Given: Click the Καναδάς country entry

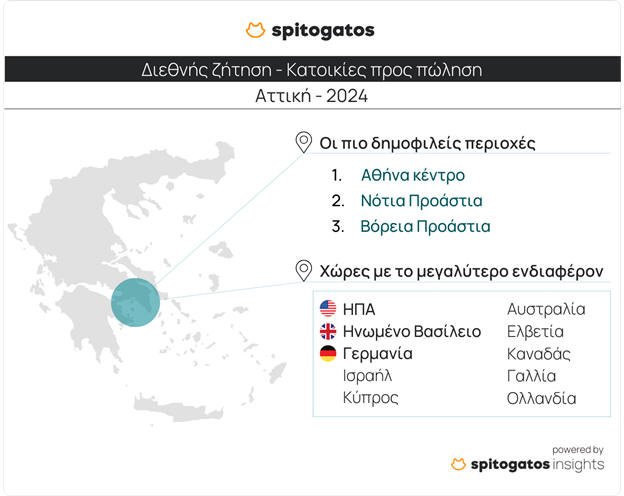Looking at the screenshot, I should tap(539, 354).
